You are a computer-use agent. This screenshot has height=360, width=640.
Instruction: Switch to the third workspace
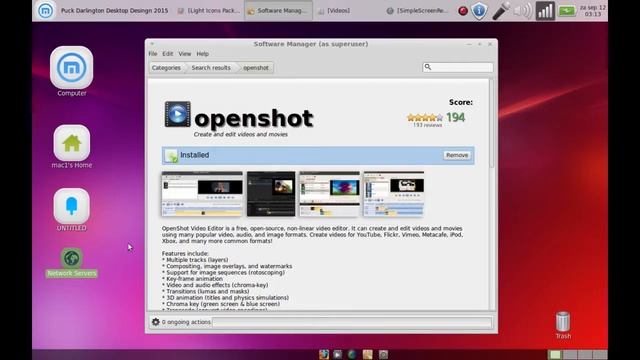click(x=584, y=355)
